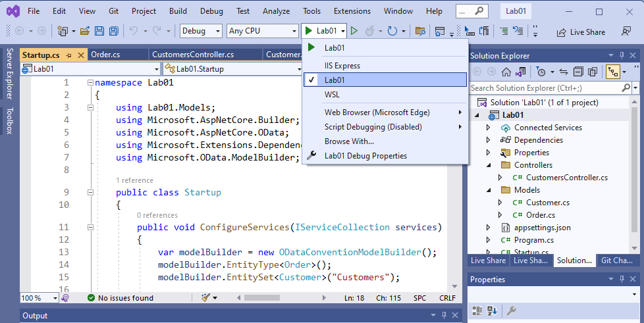Open the Debug configuration dropdown
This screenshot has width=644, height=323.
tap(201, 31)
